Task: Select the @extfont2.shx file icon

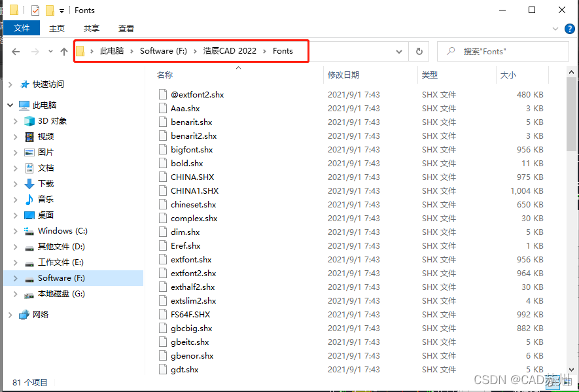Action: [163, 95]
